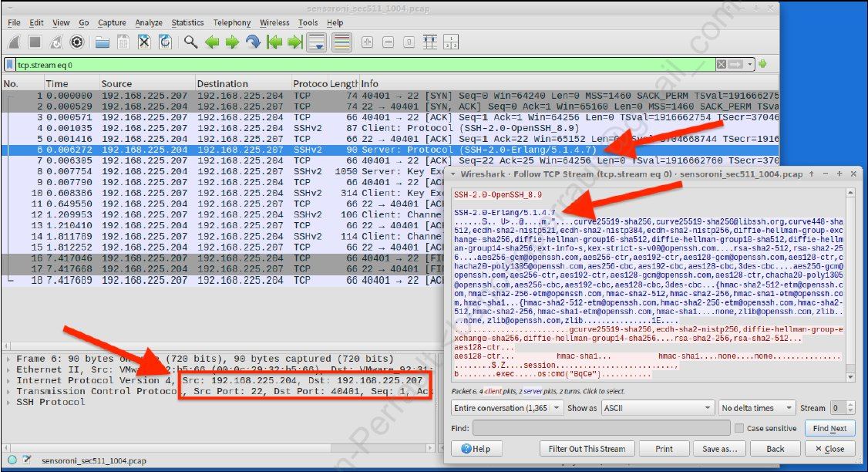Click the packet details horizontal scrollbar
Viewport: 868px width, 472px height.
point(218,447)
